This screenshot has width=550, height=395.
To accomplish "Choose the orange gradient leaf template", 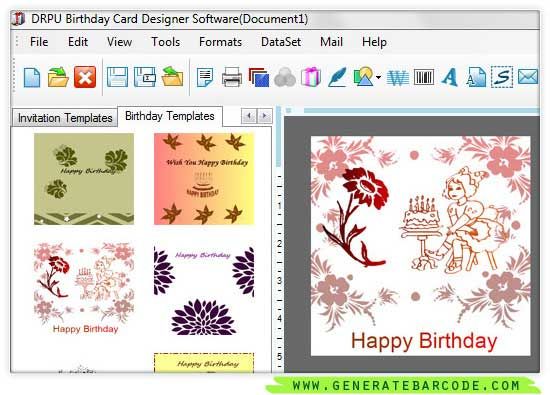I will [x=204, y=179].
